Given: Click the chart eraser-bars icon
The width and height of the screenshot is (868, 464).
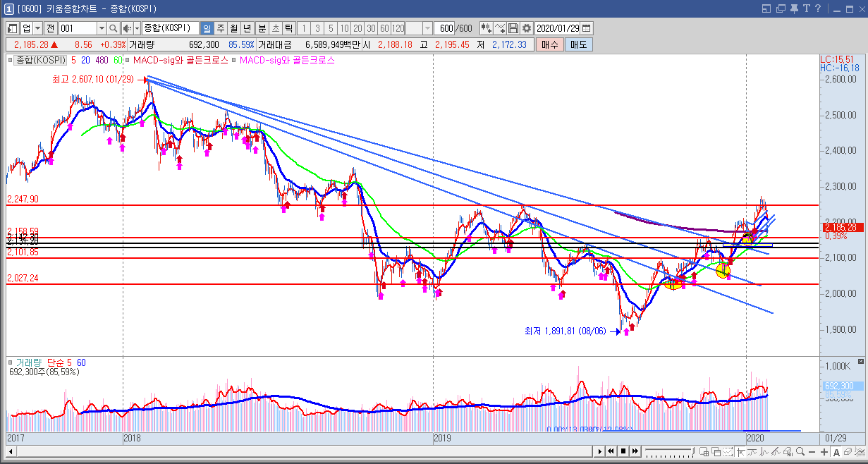Looking at the screenshot, I should [788, 451].
